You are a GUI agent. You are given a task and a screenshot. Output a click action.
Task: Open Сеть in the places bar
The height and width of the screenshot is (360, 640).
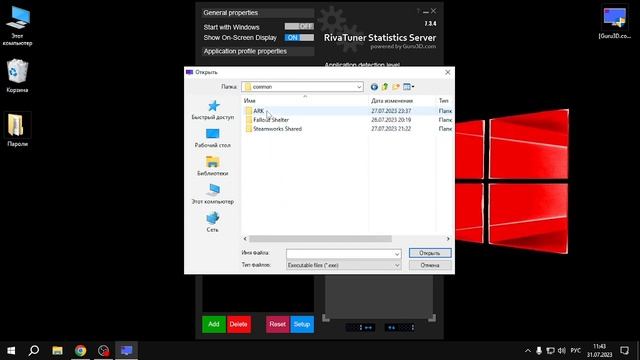[x=213, y=222]
